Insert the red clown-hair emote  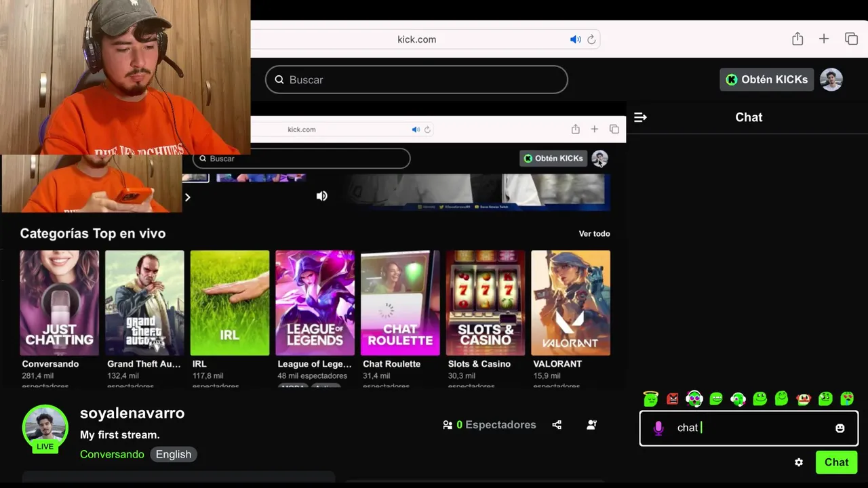(x=804, y=399)
